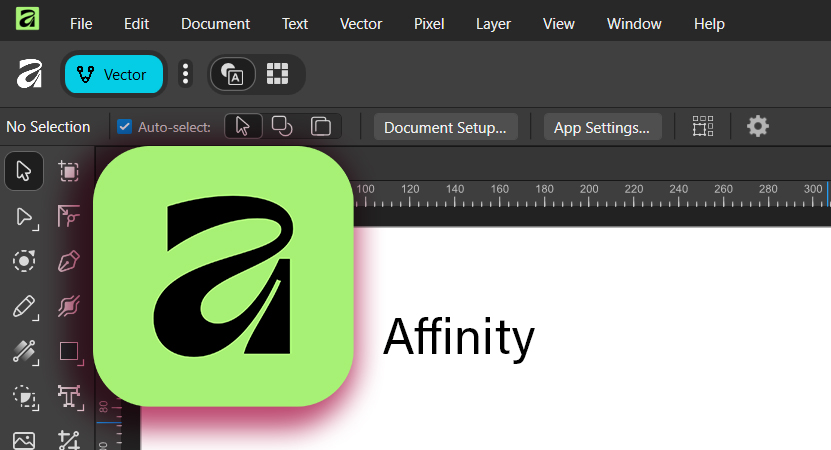This screenshot has width=831, height=450.
Task: Select the Node tool
Action: (x=24, y=217)
